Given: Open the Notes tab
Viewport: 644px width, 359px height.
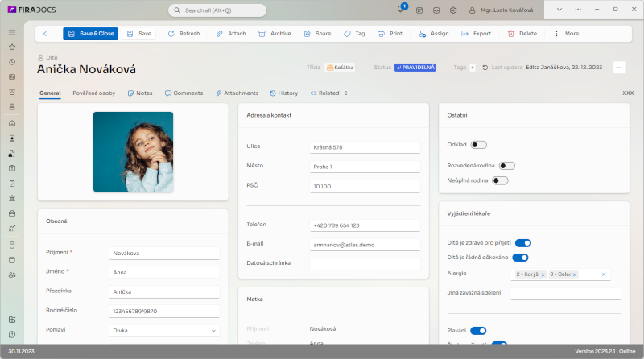Looking at the screenshot, I should (x=140, y=93).
